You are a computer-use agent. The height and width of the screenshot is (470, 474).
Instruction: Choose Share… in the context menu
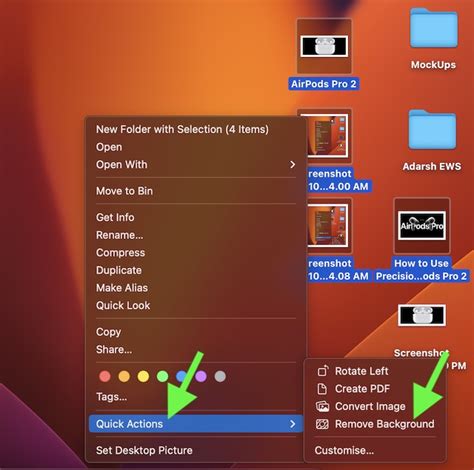point(114,350)
